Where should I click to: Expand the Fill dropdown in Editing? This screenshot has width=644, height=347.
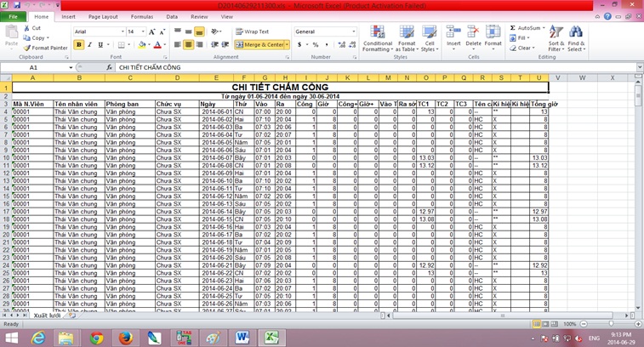(x=528, y=37)
